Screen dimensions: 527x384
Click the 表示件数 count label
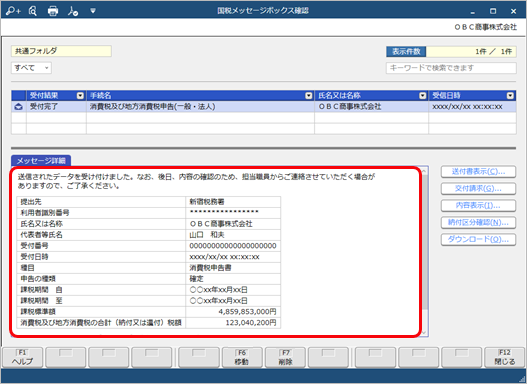point(406,51)
